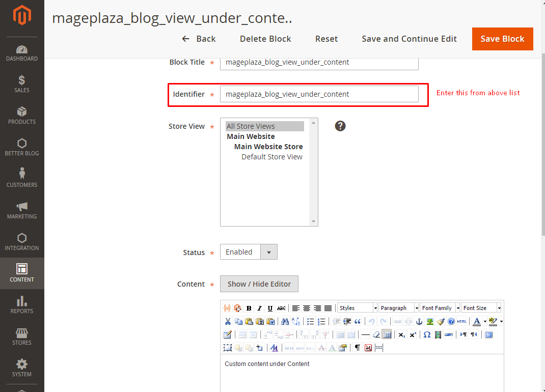Open the Status dropdown showing Enabled
545x392 pixels.
pos(249,252)
